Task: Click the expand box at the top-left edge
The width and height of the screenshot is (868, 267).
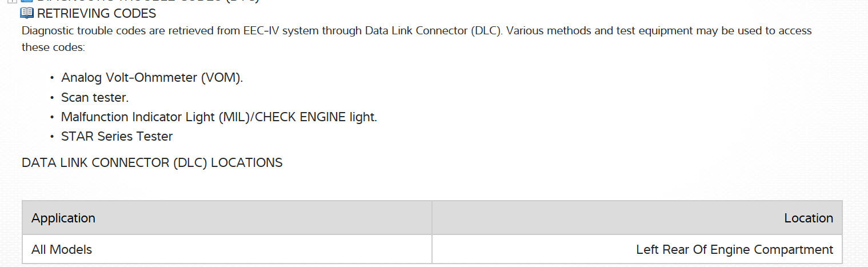Action: pos(11,2)
